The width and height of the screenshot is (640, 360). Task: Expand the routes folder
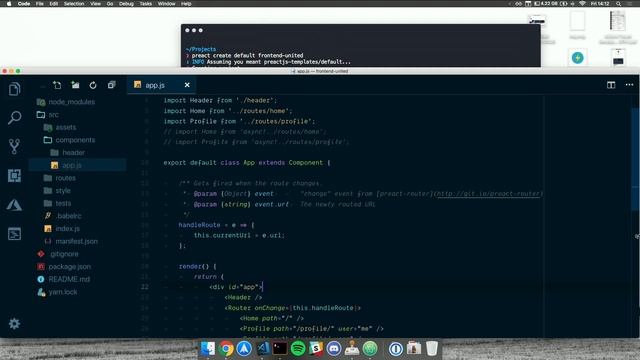point(65,178)
